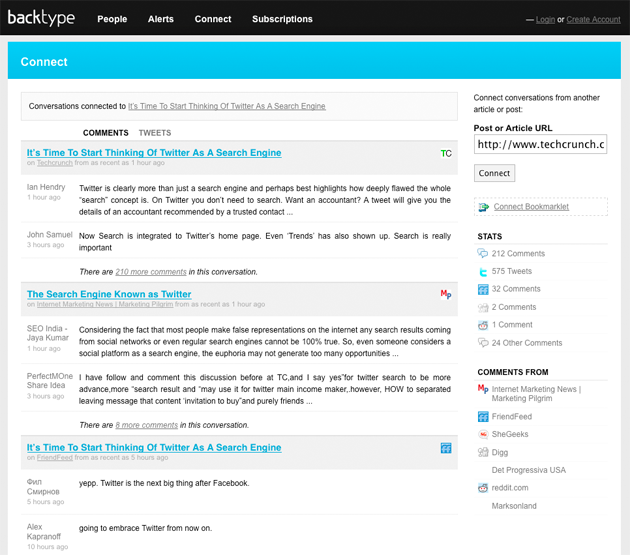Image resolution: width=630 pixels, height=555 pixels.
Task: Click the bubble icon beside 24 Other Comments
Action: click(x=483, y=343)
